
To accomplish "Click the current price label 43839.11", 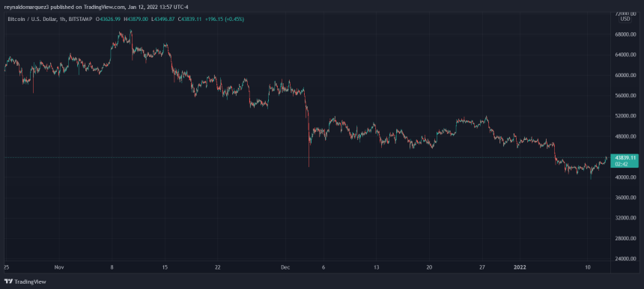I will tap(625, 158).
